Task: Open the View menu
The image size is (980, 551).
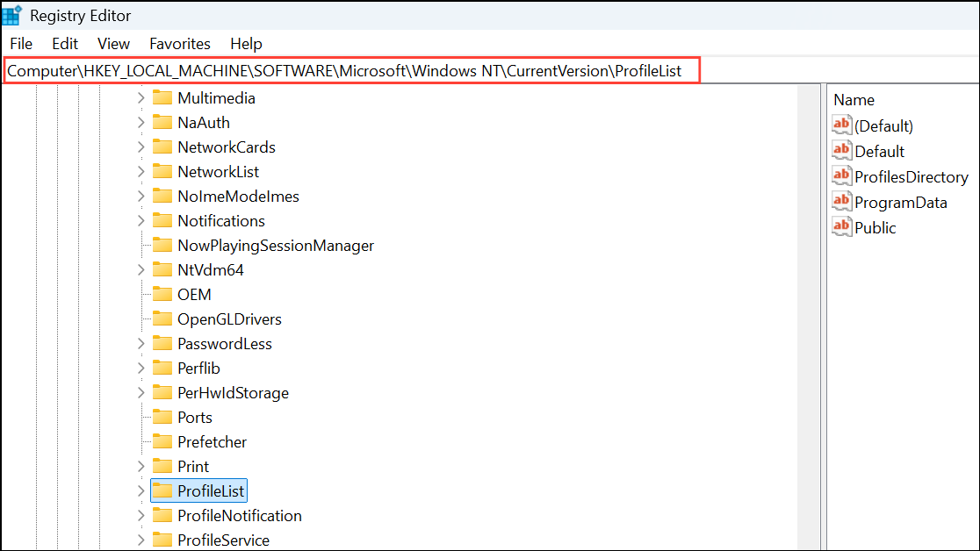Action: [114, 44]
